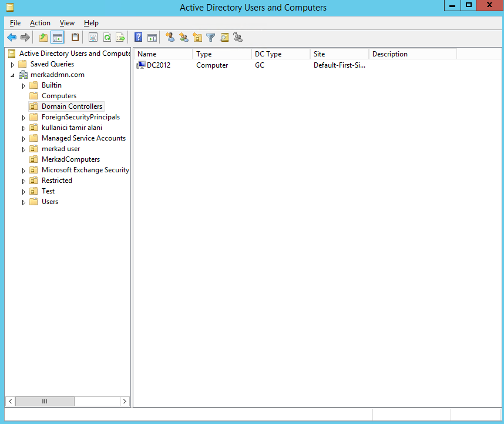This screenshot has height=424, width=504.
Task: Click the tree pane scroll left arrow
Action: click(x=11, y=401)
